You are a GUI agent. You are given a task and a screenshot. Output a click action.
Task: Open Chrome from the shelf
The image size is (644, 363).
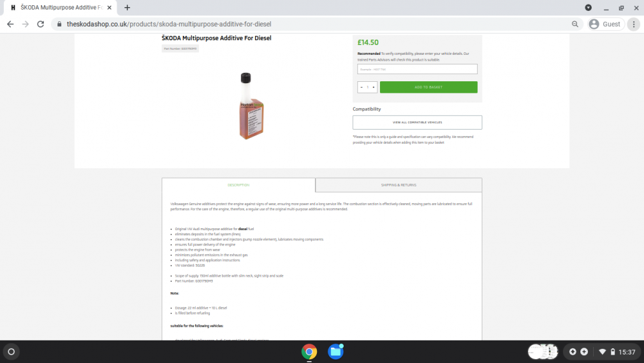309,352
